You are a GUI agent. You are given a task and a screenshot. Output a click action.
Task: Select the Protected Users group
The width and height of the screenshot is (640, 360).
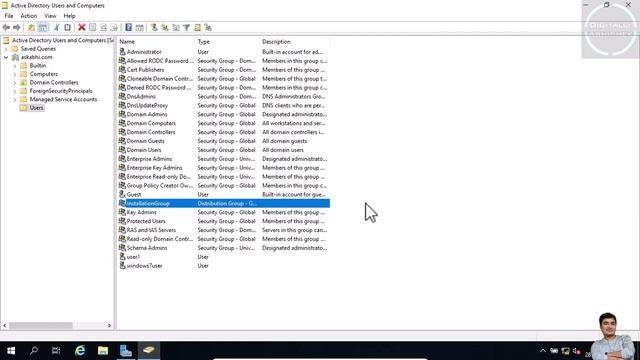click(224, 221)
